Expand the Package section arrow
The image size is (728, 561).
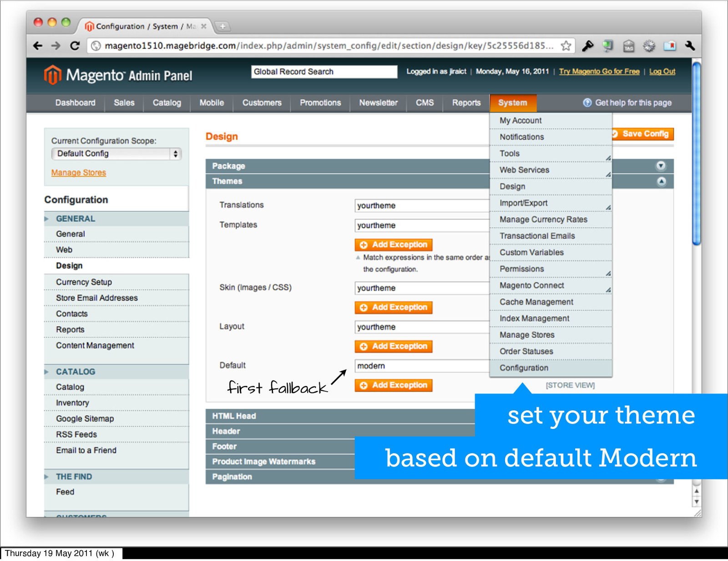(661, 166)
